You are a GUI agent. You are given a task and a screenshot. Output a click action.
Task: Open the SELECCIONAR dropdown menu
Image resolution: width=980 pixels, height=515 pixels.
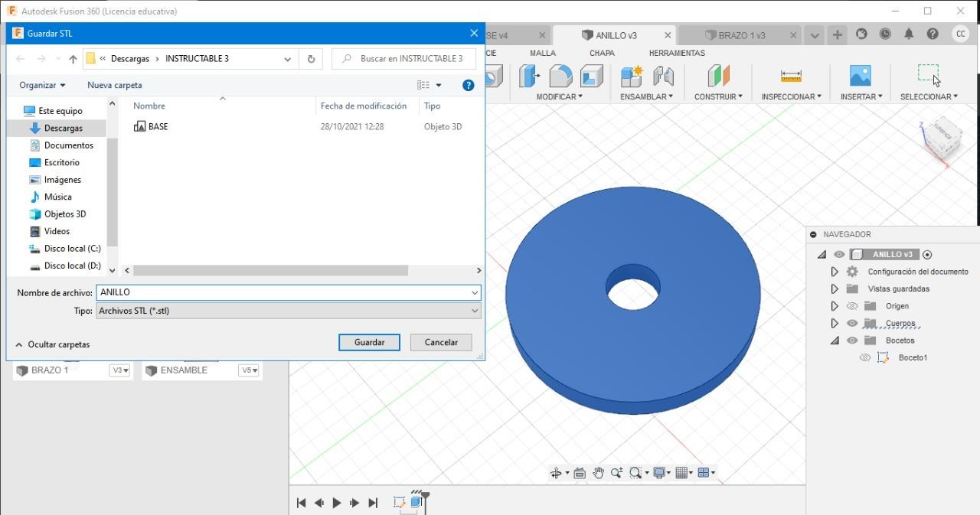pyautogui.click(x=929, y=96)
